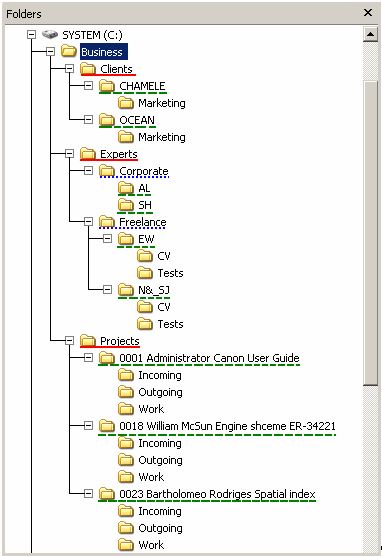
Task: Click the 0001 Administrator Canon folder icon
Action: tap(106, 357)
